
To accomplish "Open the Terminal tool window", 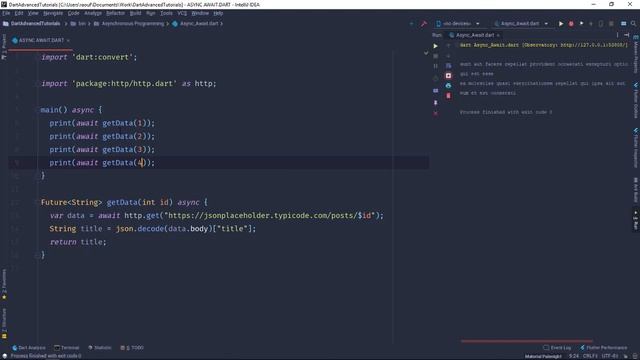I will tap(67, 348).
